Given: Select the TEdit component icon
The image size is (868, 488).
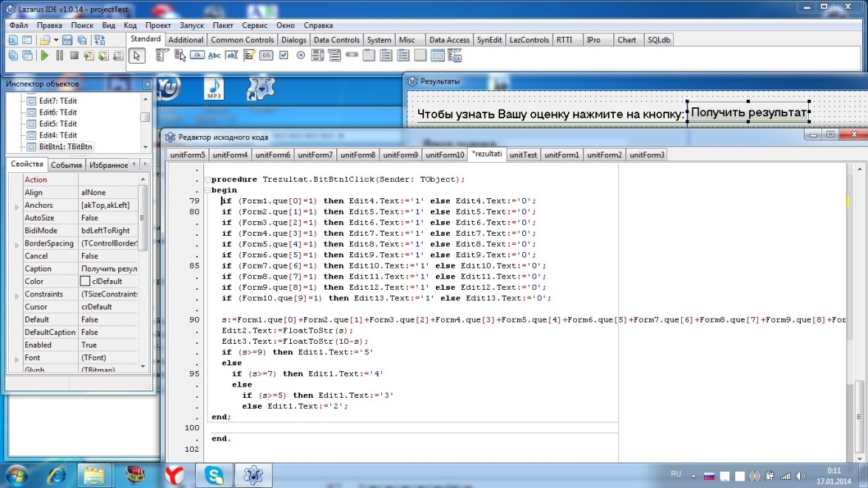Looking at the screenshot, I should (x=231, y=55).
